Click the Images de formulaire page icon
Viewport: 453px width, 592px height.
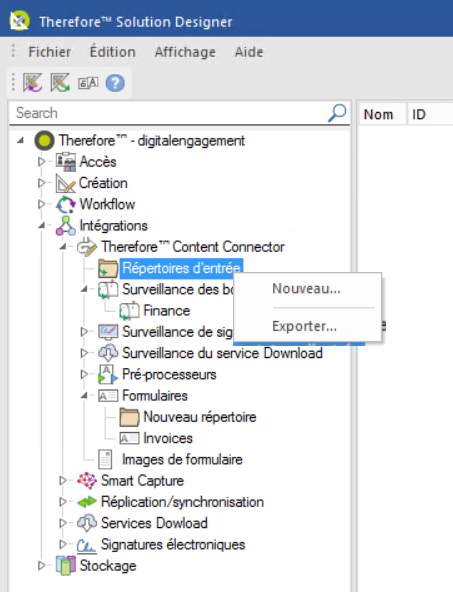(105, 459)
